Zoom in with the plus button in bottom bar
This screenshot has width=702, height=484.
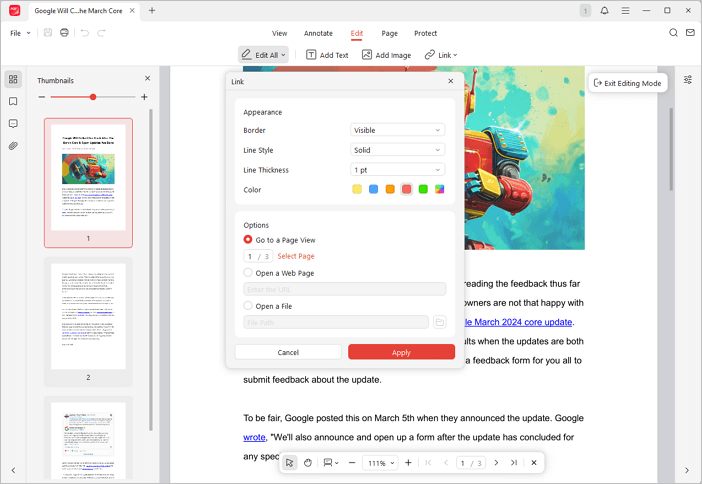[x=408, y=463]
